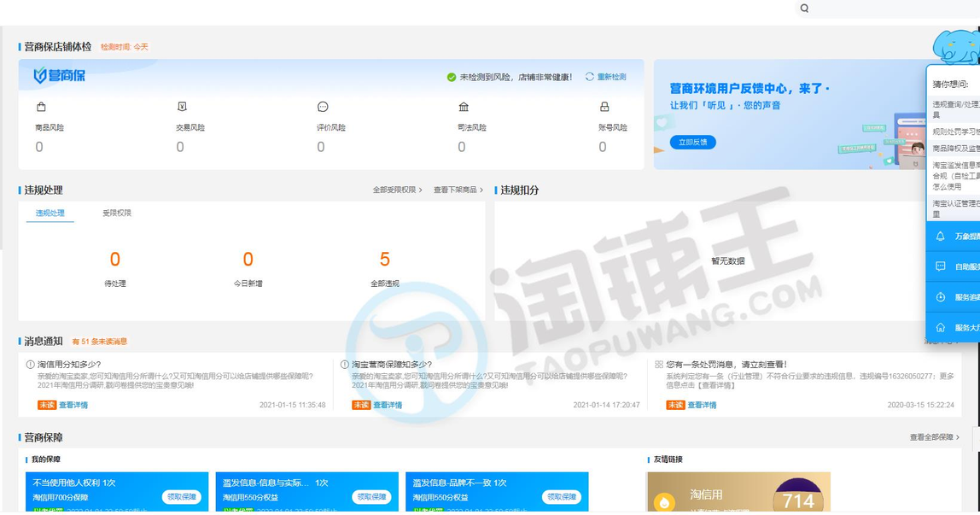The height and width of the screenshot is (515, 980).
Task: Click the 重新检测 refresh icon
Action: tap(589, 77)
